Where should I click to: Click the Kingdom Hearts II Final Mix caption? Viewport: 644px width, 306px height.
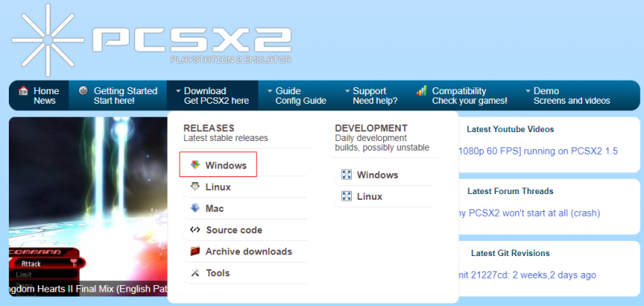[x=89, y=289]
